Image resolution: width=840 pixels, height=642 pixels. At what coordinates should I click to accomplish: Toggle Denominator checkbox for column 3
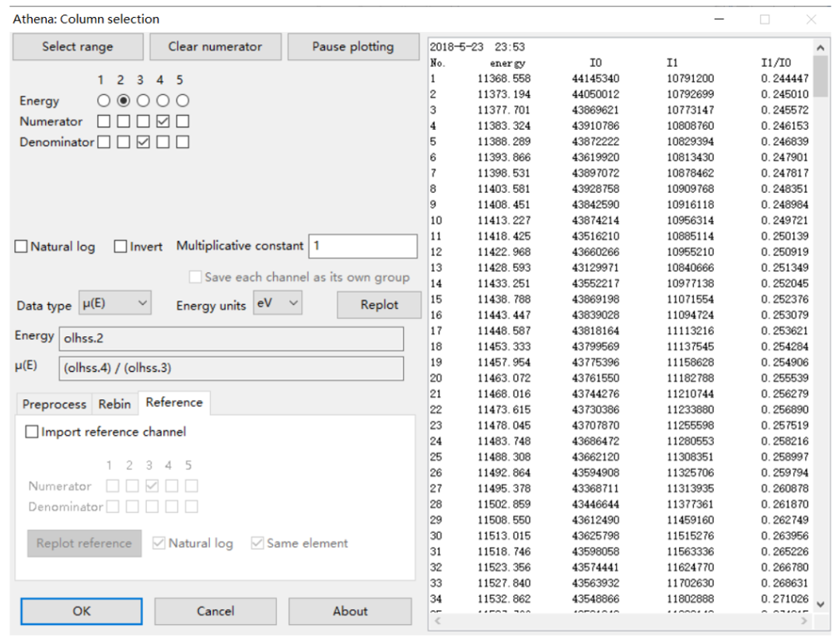141,142
